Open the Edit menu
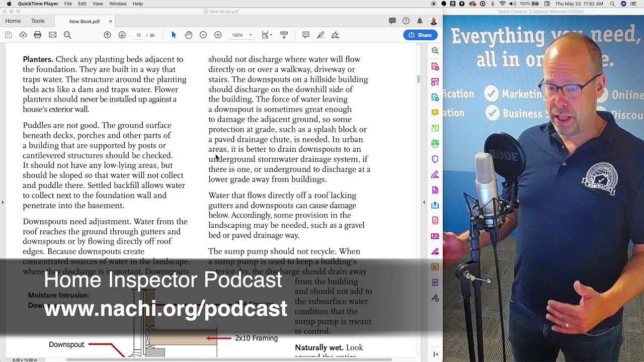Screen dimensions: 644x362 82,4
